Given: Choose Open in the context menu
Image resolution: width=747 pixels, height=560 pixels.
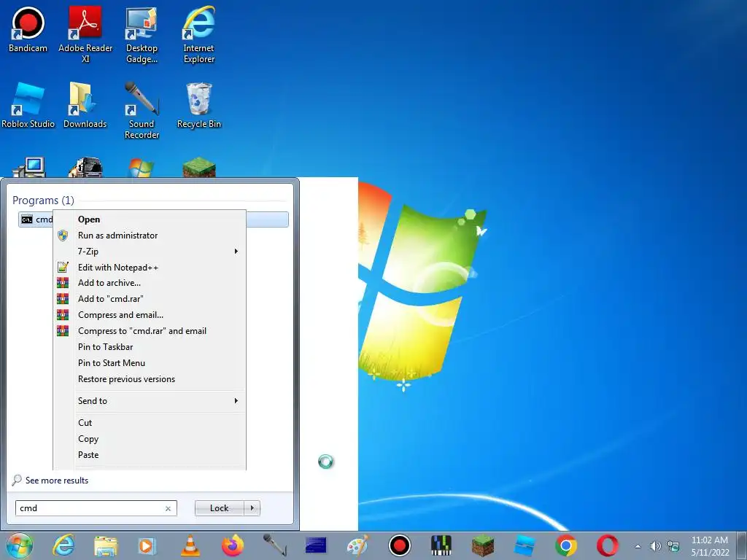Looking at the screenshot, I should 149,219.
